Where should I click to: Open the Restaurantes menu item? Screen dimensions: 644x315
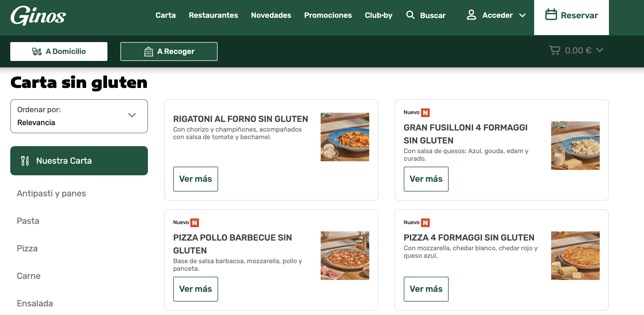213,15
